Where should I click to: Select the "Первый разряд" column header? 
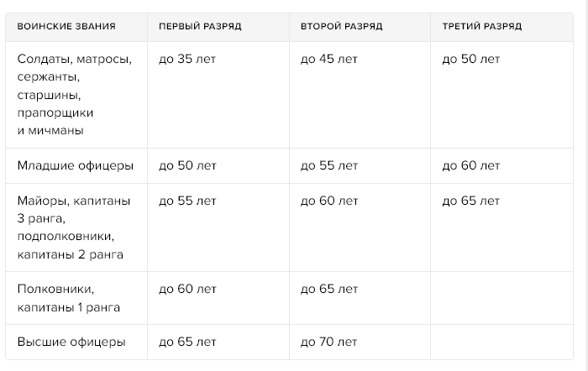tap(200, 26)
